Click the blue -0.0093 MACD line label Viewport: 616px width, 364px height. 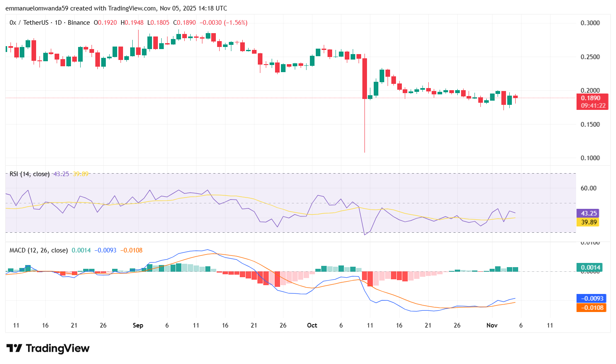point(591,298)
